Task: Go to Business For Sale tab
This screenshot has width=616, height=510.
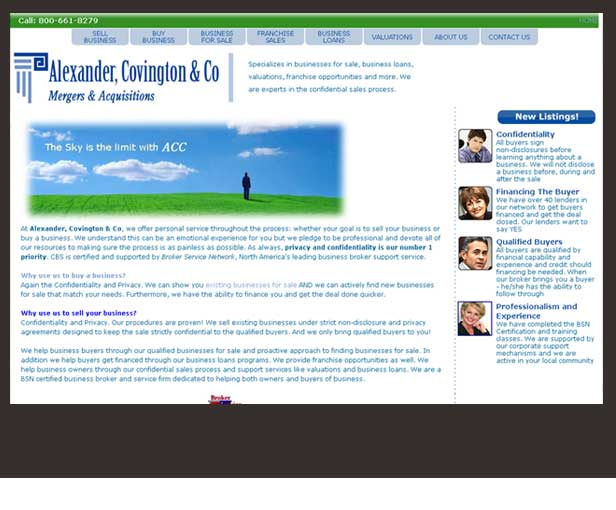Action: coord(217,37)
